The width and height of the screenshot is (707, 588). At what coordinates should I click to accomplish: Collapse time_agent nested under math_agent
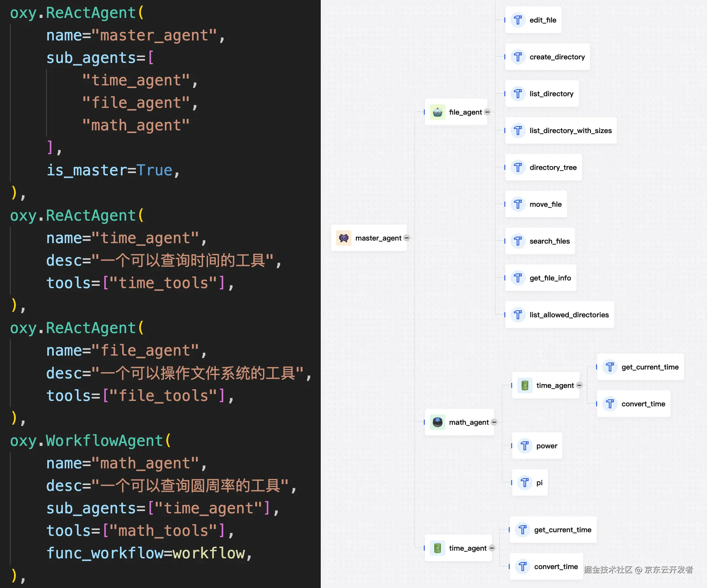(x=579, y=385)
